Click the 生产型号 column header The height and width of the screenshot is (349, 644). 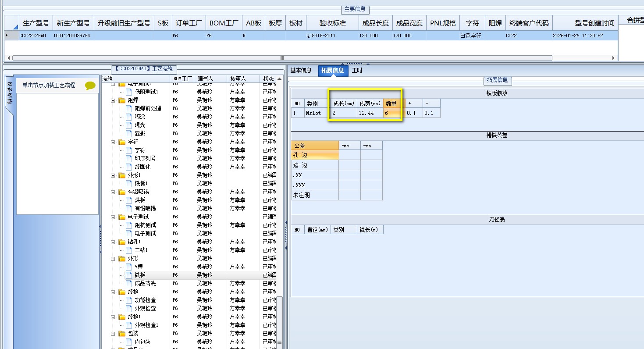pyautogui.click(x=36, y=23)
